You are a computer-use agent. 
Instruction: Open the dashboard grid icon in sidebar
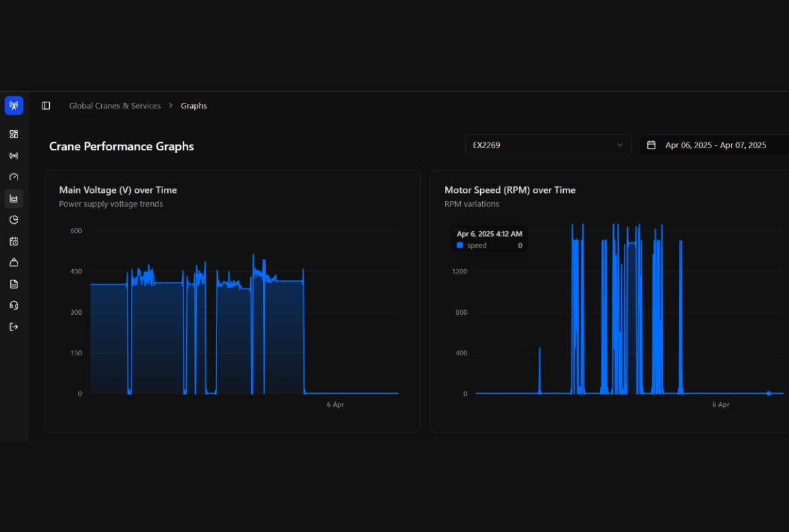(13, 134)
